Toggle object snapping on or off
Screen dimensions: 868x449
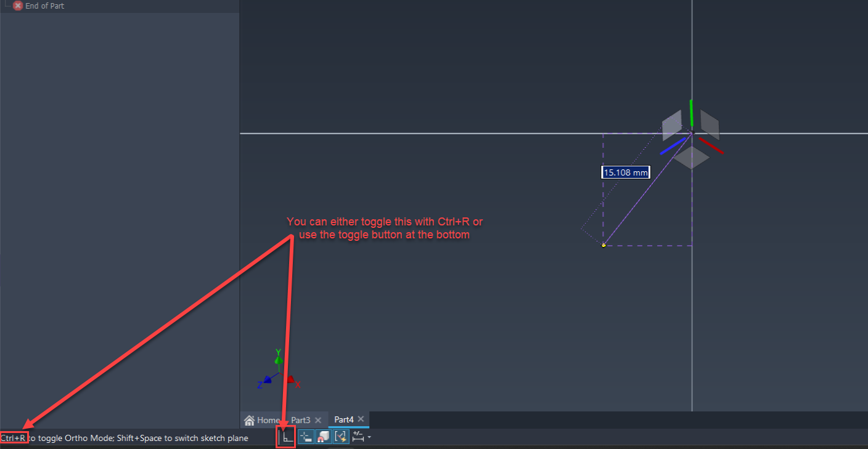click(x=323, y=437)
